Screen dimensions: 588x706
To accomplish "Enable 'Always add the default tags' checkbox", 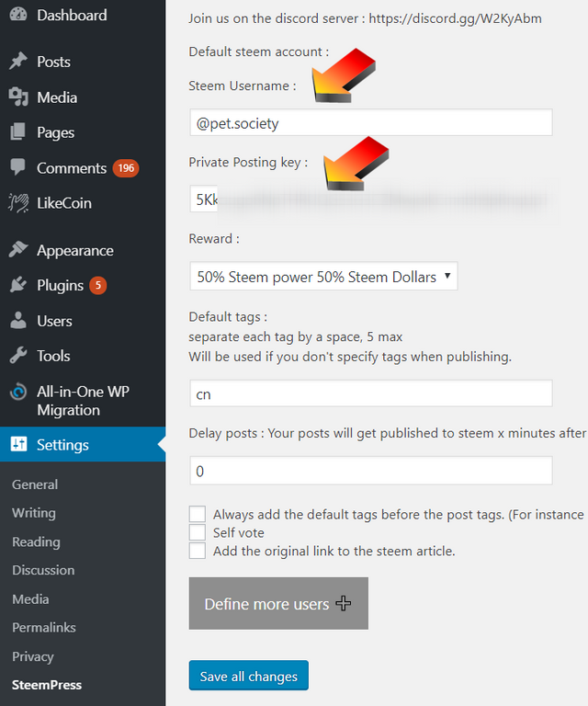I will coord(197,514).
